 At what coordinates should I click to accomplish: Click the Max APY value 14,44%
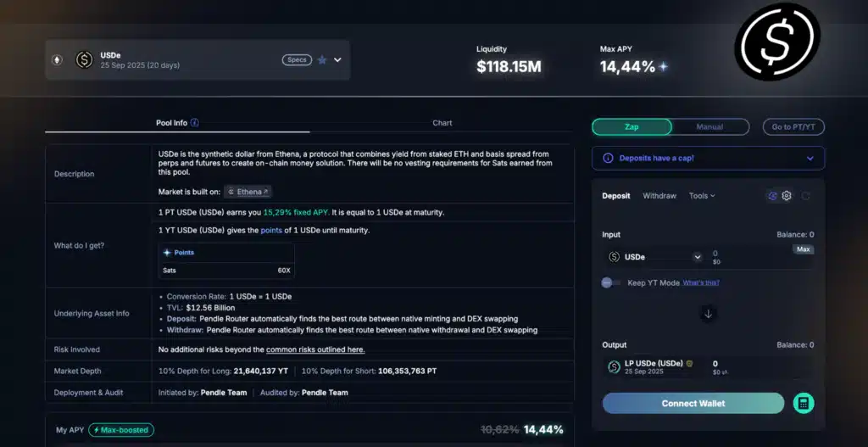628,67
